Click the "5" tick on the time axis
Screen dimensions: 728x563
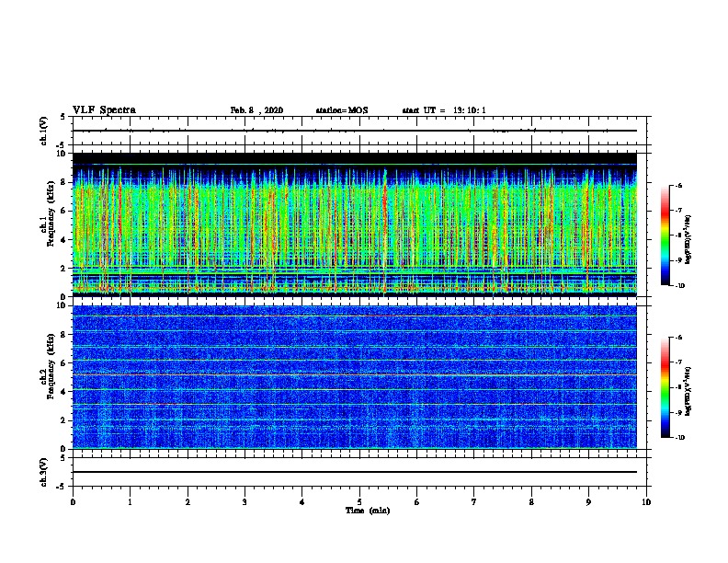[359, 502]
